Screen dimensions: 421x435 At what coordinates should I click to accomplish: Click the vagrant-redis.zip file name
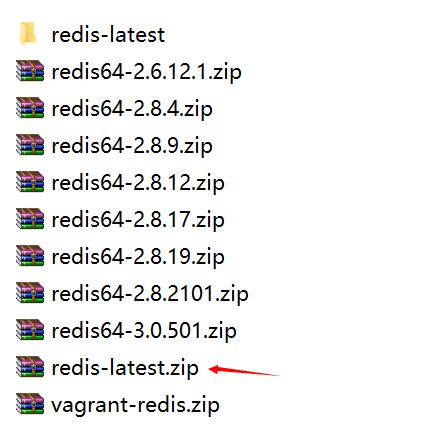tap(135, 405)
